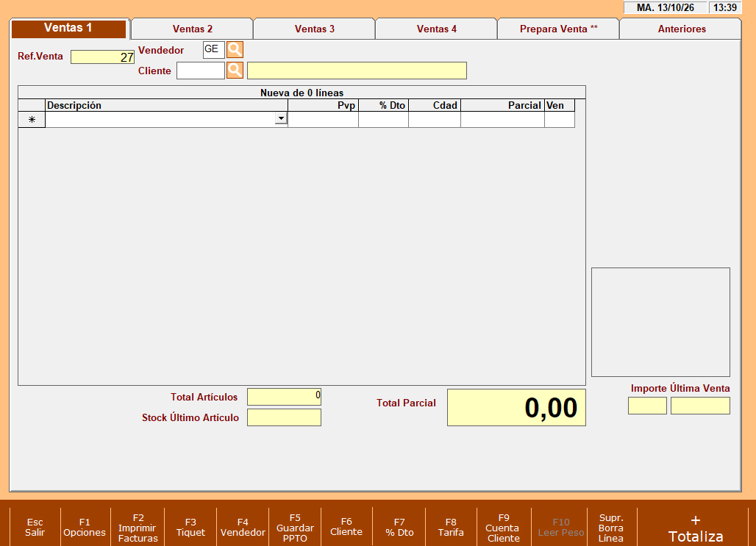
Task: Click the Stock Último Artículo field
Action: (284, 417)
